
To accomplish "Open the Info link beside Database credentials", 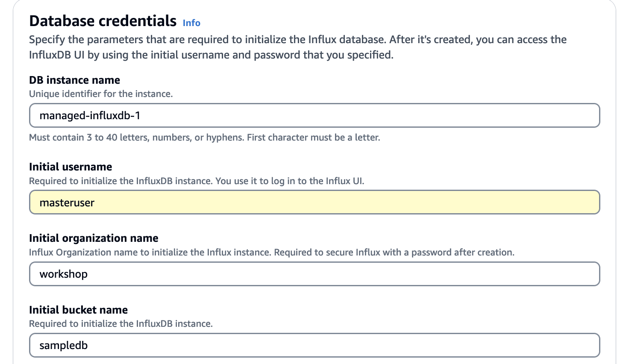I will tap(191, 23).
